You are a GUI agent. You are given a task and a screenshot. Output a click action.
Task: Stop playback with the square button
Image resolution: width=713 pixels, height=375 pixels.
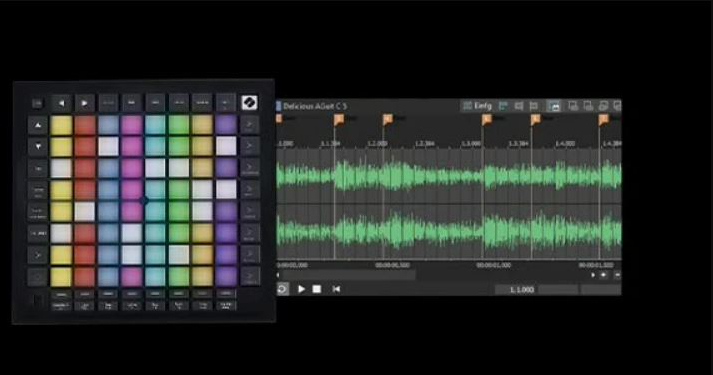pyautogui.click(x=317, y=289)
